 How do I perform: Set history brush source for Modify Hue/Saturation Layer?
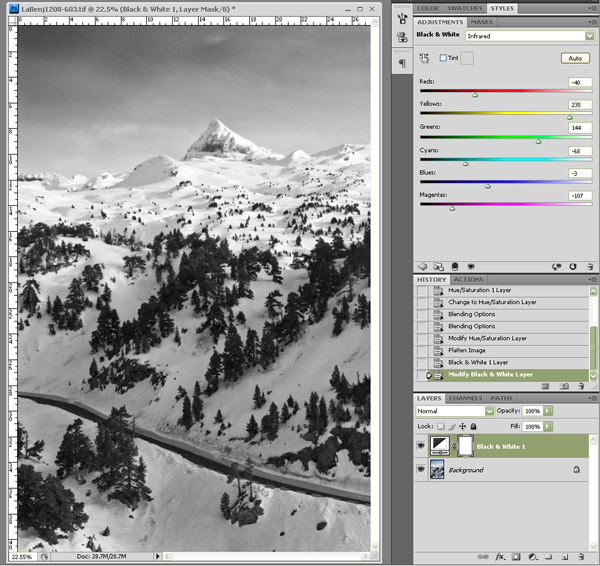click(422, 338)
